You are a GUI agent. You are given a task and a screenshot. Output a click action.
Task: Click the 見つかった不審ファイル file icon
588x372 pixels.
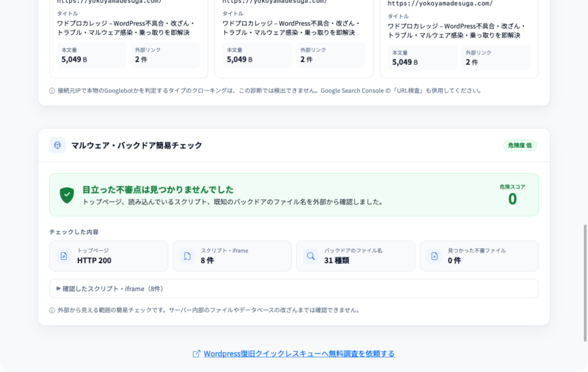click(x=434, y=256)
